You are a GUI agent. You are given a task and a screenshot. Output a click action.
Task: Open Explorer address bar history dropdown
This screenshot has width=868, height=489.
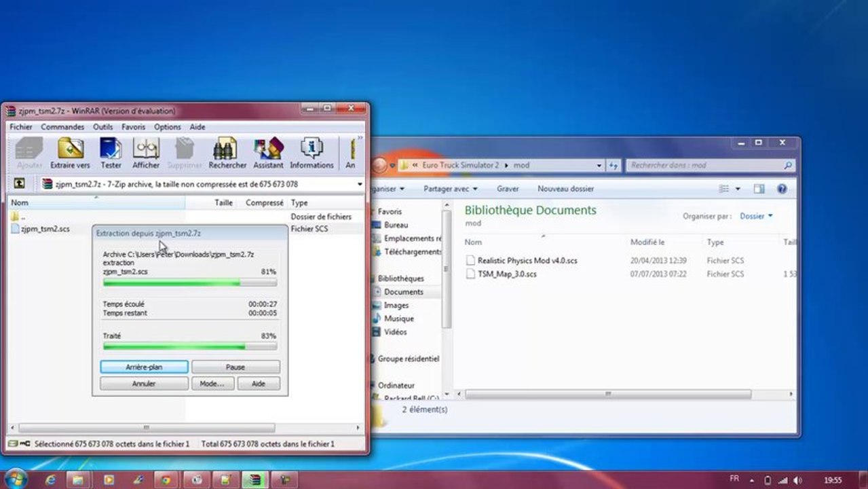click(x=599, y=165)
